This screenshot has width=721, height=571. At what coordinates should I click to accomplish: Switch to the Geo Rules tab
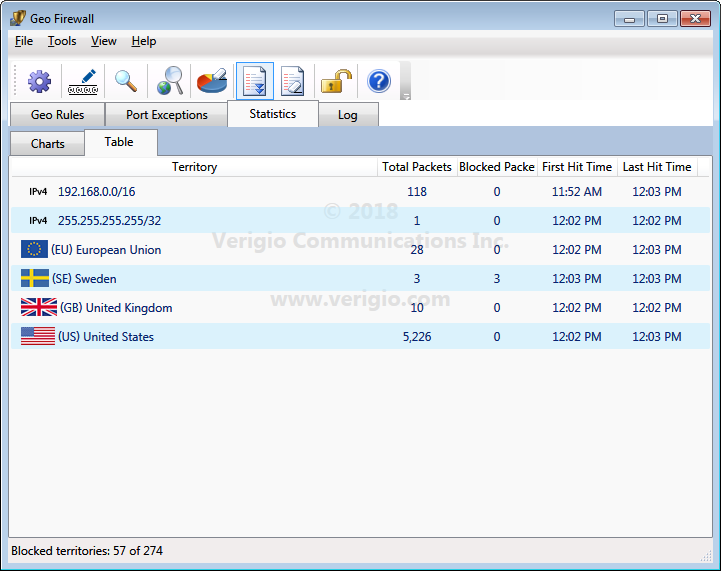coord(57,114)
